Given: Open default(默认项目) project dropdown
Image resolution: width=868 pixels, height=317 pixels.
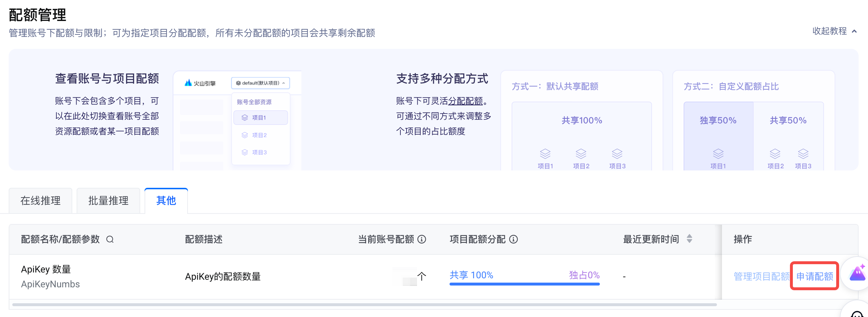Looking at the screenshot, I should point(260,83).
